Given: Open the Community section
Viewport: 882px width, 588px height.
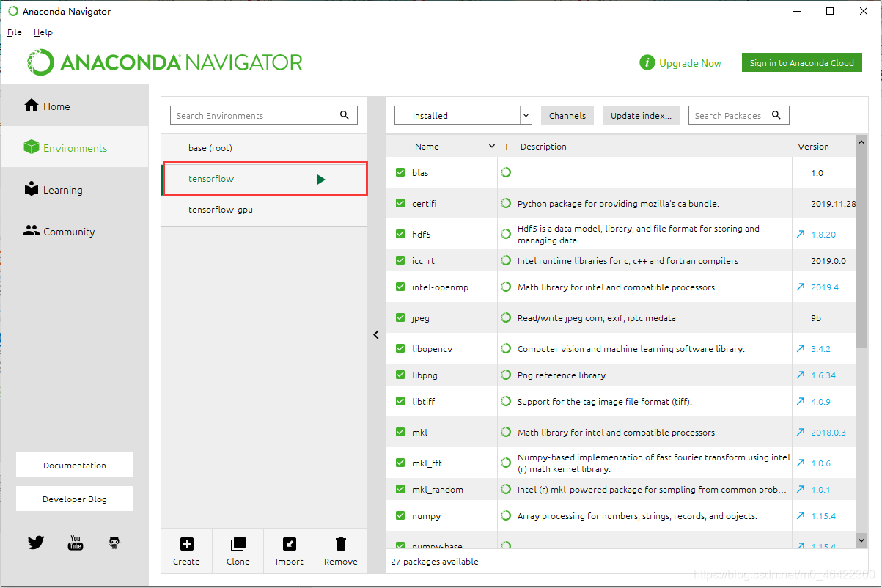Looking at the screenshot, I should pos(75,231).
